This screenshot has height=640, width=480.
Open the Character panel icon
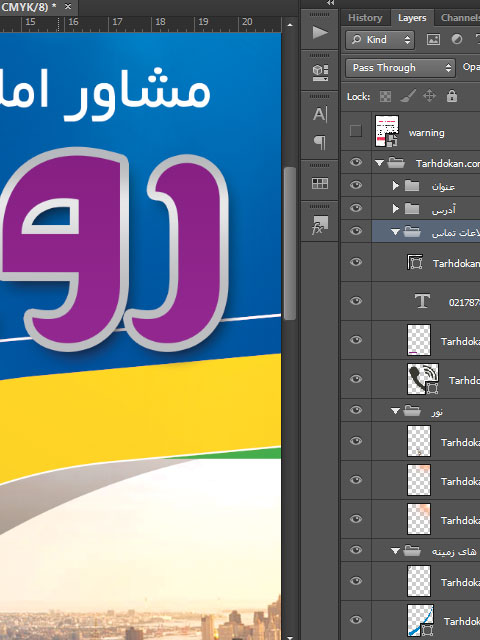click(320, 114)
